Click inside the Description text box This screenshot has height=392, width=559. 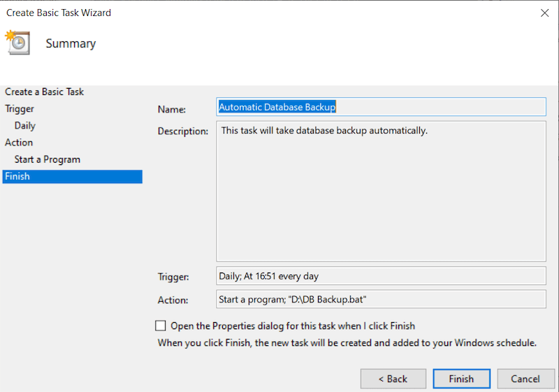point(381,191)
